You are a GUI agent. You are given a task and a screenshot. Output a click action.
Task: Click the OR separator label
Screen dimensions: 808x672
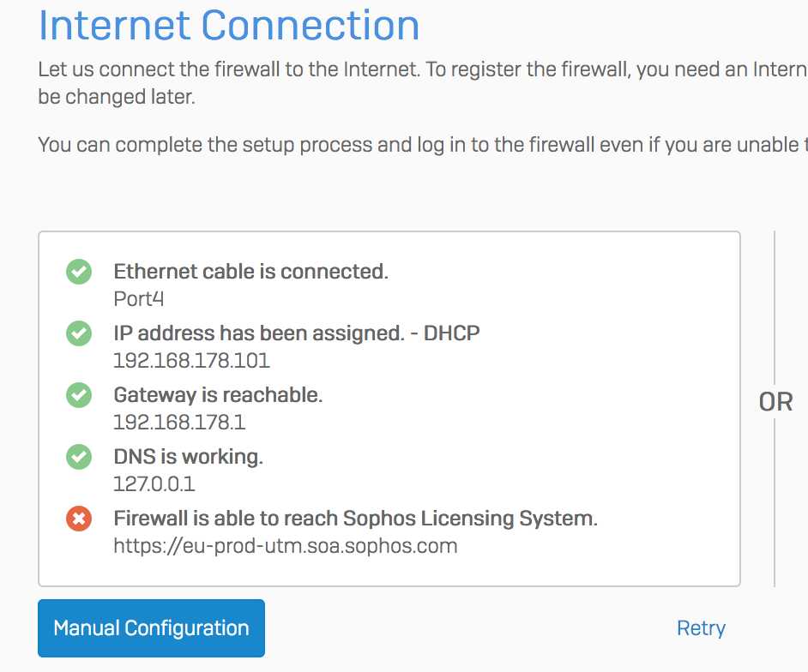[x=775, y=402]
